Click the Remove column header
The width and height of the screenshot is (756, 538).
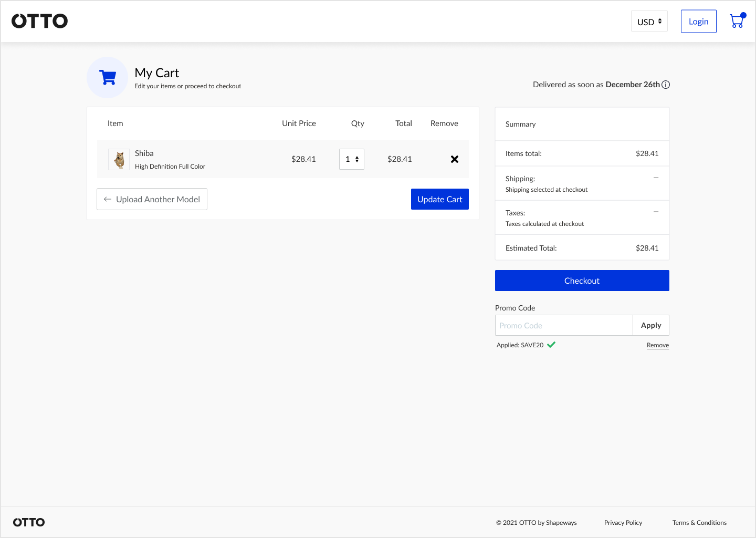pos(444,123)
